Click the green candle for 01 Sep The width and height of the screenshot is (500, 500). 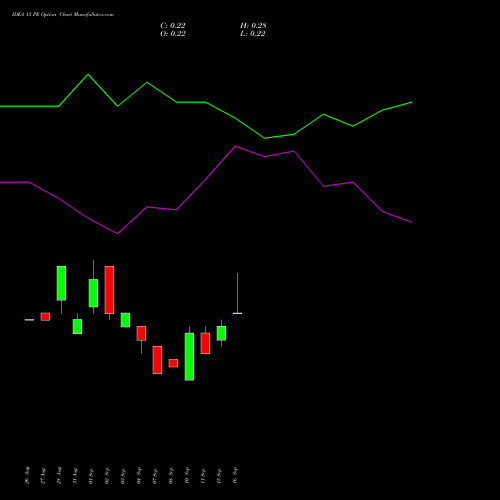93,293
